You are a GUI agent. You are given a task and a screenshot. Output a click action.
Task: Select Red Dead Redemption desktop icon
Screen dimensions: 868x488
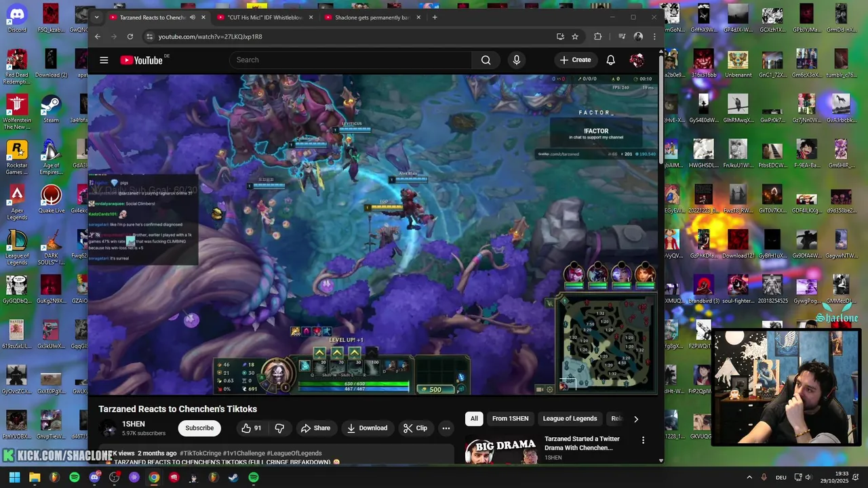coord(17,67)
